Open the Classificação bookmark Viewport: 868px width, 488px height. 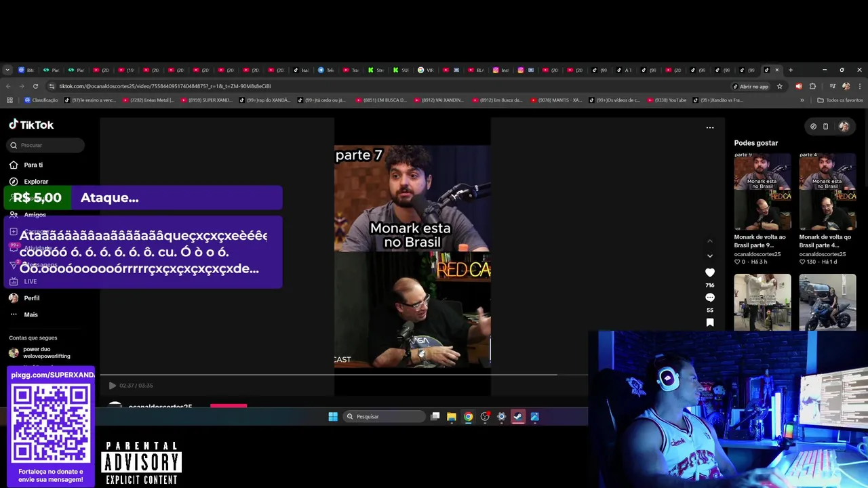click(x=41, y=100)
